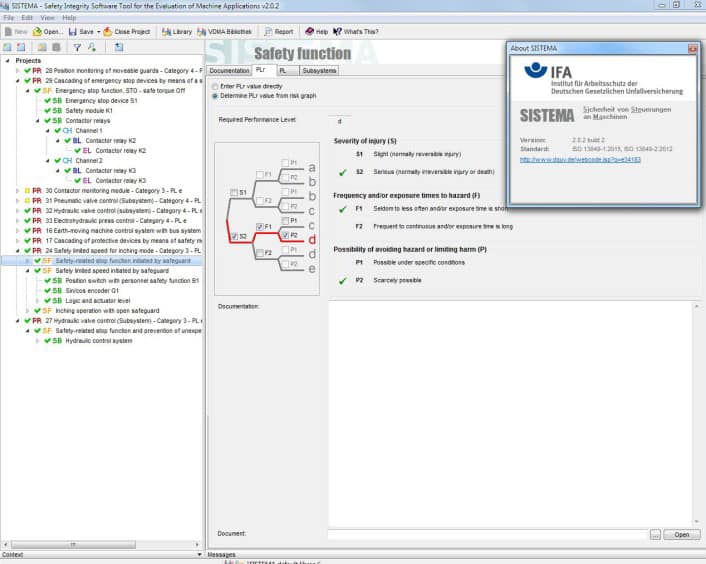Click the Open button beside the Document field
The image size is (706, 564).
[682, 534]
